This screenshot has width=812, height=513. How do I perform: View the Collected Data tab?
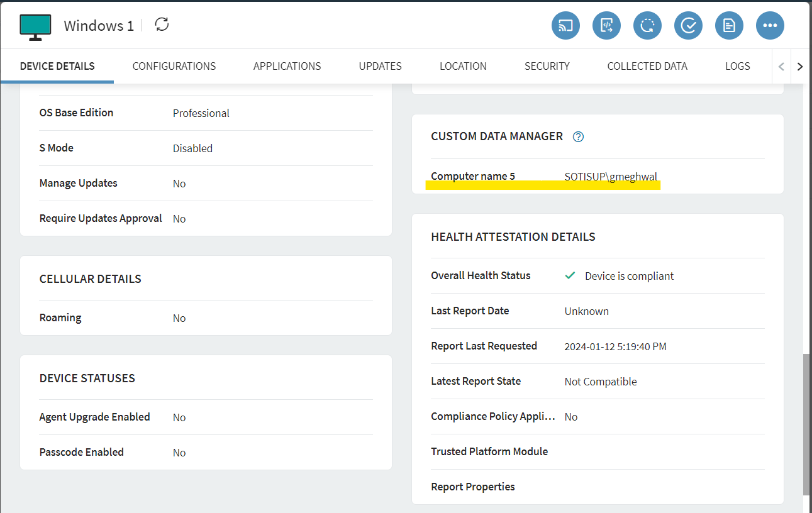647,66
